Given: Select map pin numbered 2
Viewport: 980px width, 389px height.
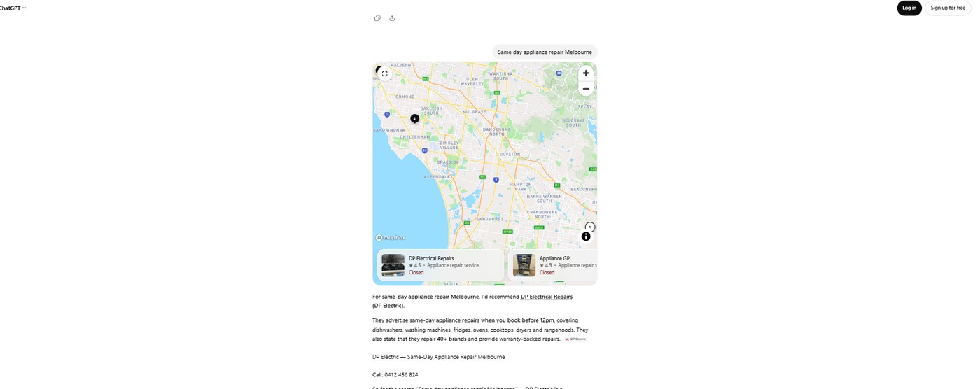Looking at the screenshot, I should tap(414, 119).
